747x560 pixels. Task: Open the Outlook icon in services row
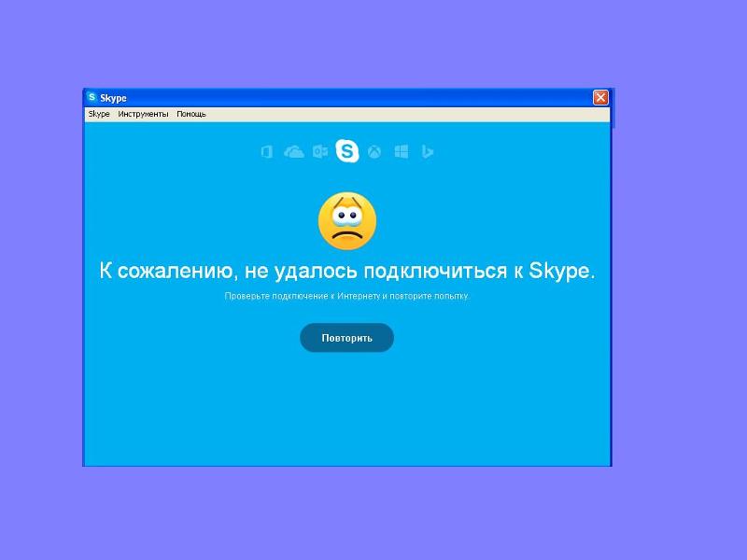click(x=319, y=151)
